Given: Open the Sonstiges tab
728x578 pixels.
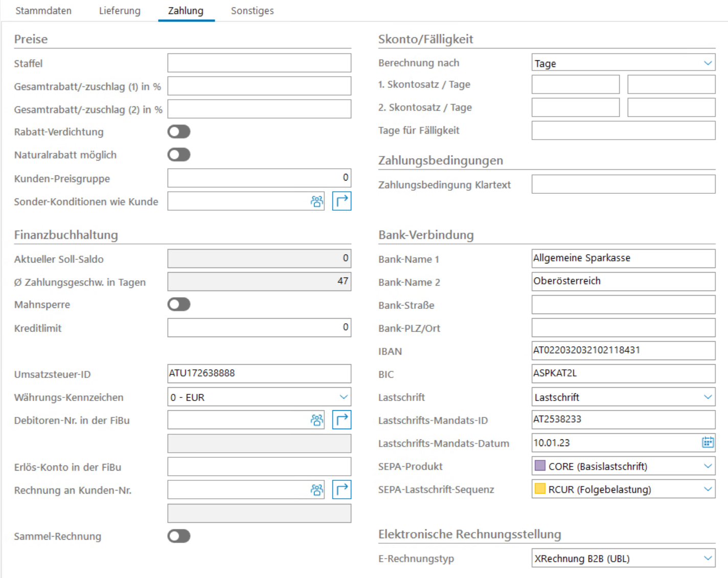Looking at the screenshot, I should coord(252,11).
